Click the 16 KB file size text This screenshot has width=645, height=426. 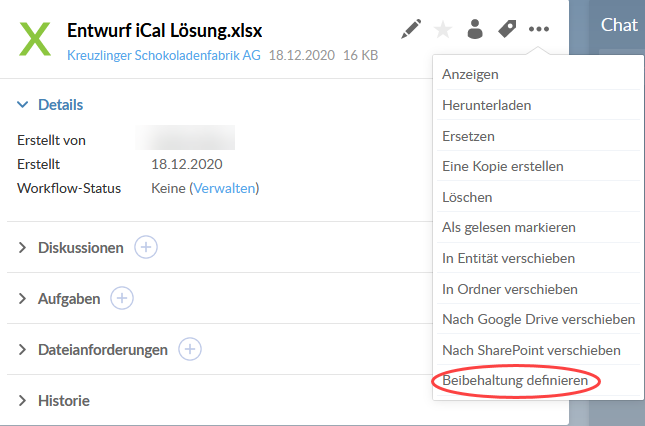click(360, 55)
